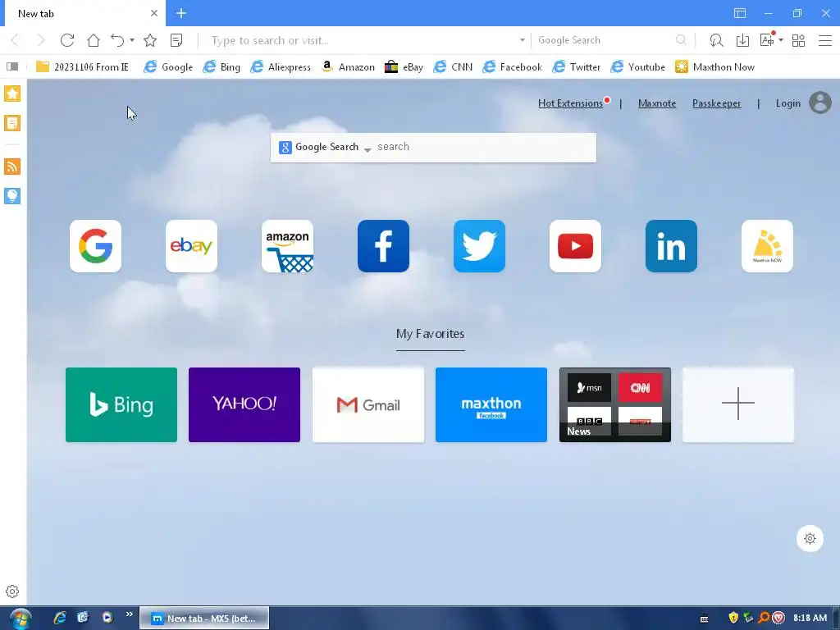Image resolution: width=840 pixels, height=630 pixels.
Task: Open the News folder thumbnail
Action: click(x=615, y=404)
